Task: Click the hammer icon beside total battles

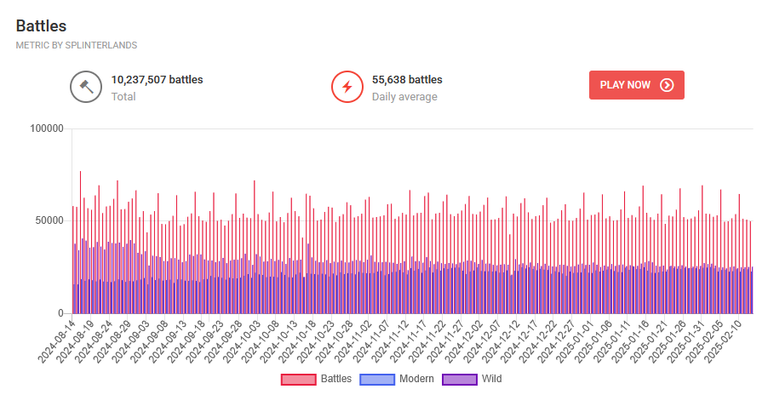Action: click(86, 87)
